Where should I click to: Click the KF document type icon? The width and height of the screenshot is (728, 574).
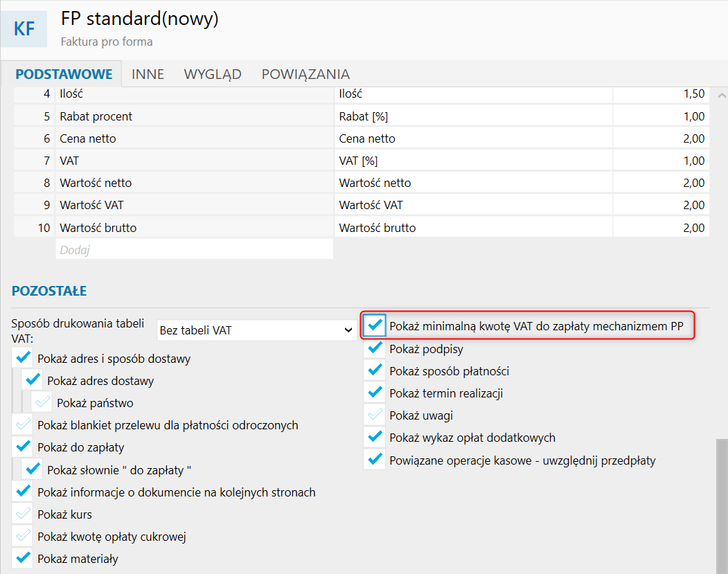click(24, 29)
